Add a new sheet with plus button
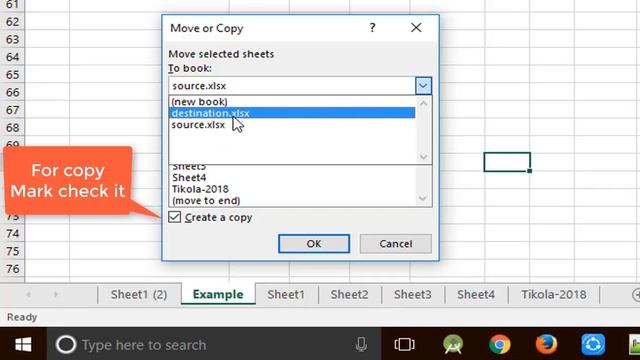This screenshot has width=640, height=360. tap(636, 295)
